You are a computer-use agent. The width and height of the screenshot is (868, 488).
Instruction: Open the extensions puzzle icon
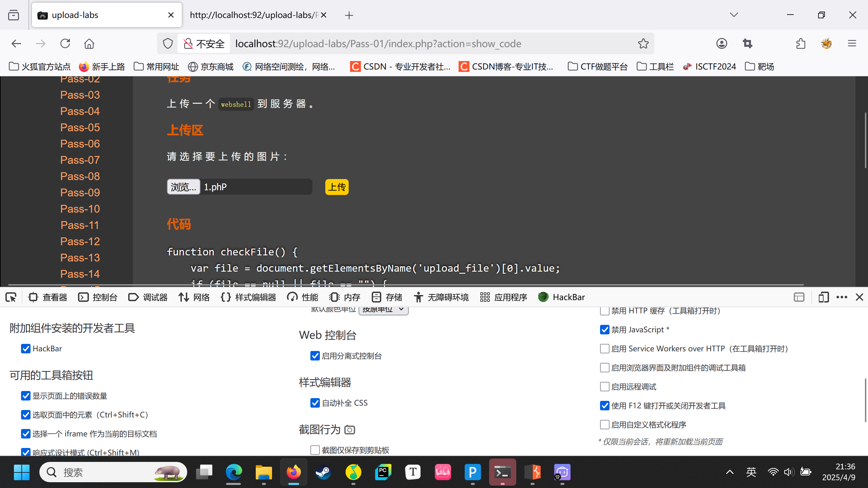(801, 43)
